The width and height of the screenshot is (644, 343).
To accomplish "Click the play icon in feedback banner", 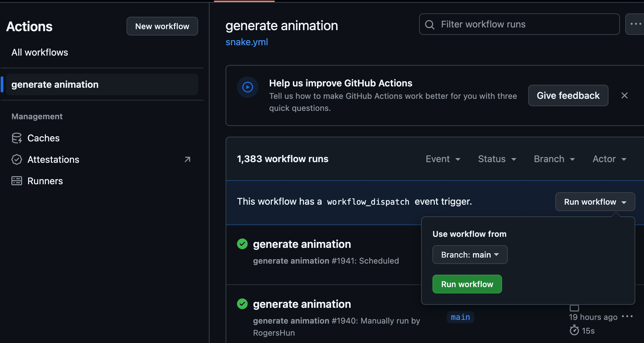I will point(248,87).
